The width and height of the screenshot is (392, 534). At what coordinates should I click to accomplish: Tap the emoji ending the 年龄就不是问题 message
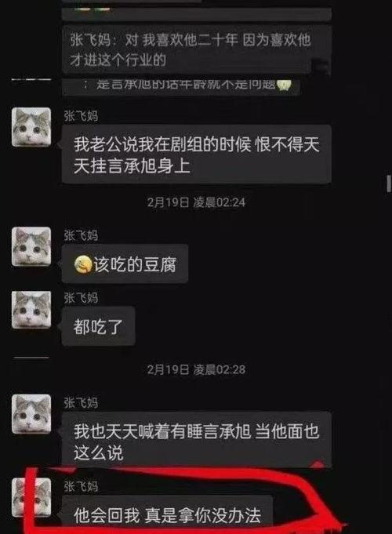(x=284, y=85)
